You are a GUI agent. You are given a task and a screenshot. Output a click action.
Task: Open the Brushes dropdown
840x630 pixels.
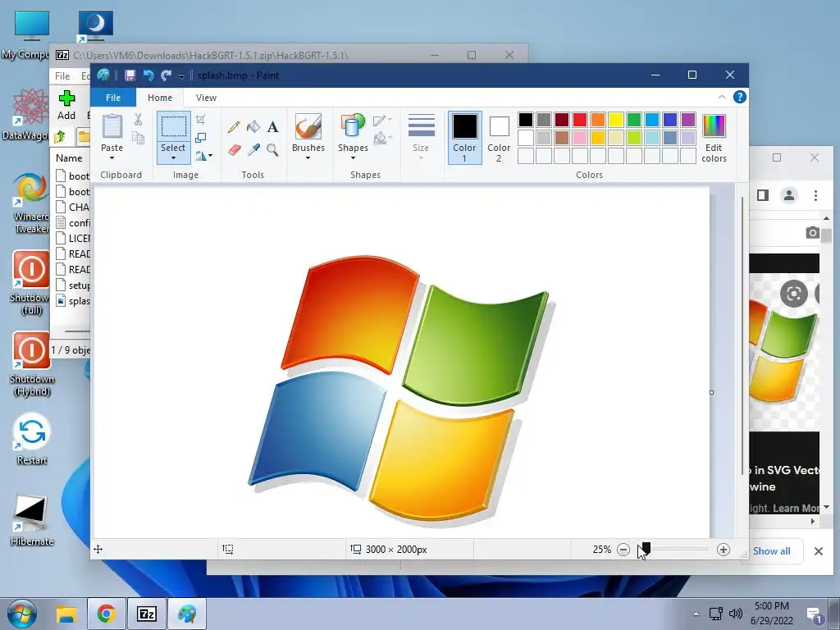click(308, 158)
